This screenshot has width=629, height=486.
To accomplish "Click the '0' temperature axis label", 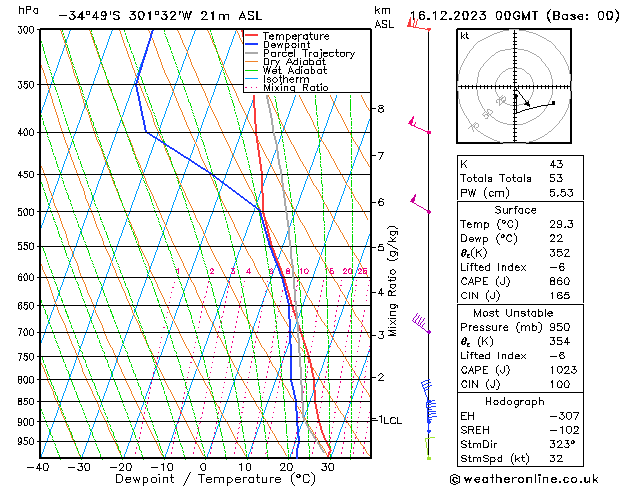I will tap(203, 467).
